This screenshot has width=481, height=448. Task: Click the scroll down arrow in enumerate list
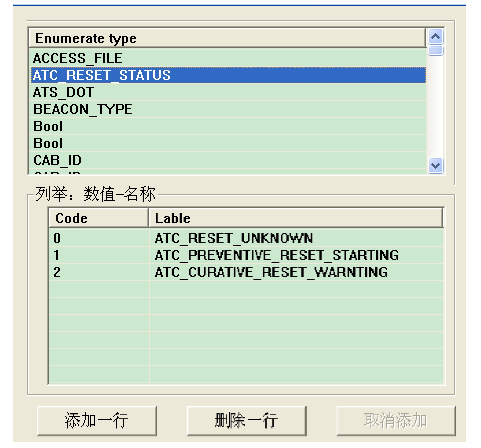pyautogui.click(x=435, y=166)
